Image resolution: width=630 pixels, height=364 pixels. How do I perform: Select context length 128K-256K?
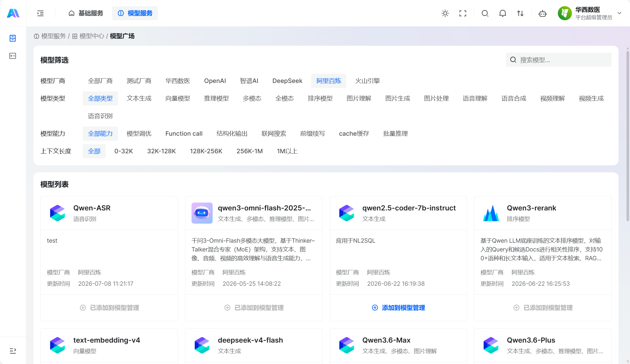pos(206,151)
